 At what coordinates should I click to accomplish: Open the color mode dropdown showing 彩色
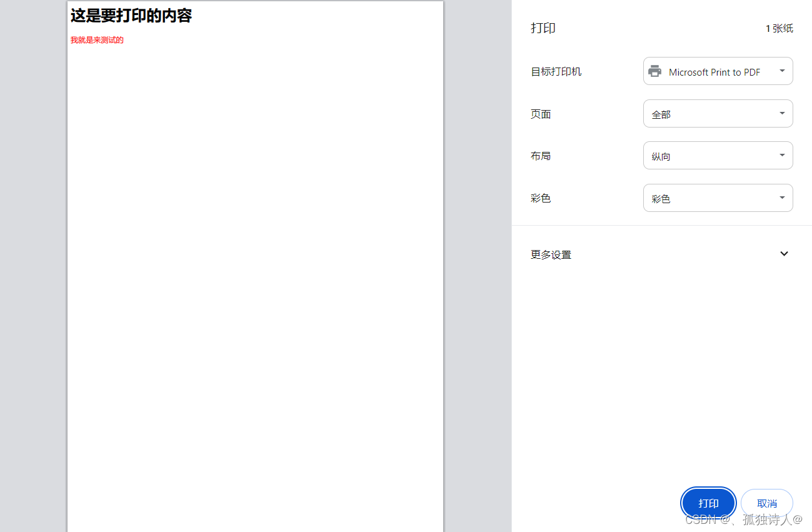(718, 198)
